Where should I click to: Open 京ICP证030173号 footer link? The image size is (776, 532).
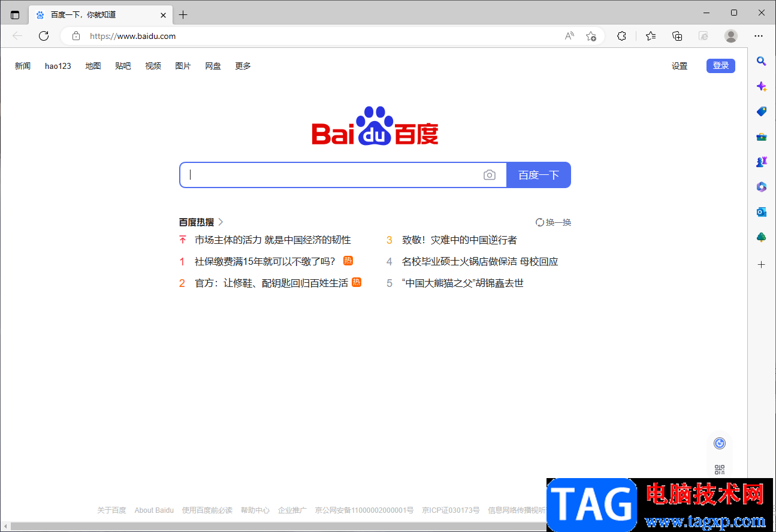[451, 510]
